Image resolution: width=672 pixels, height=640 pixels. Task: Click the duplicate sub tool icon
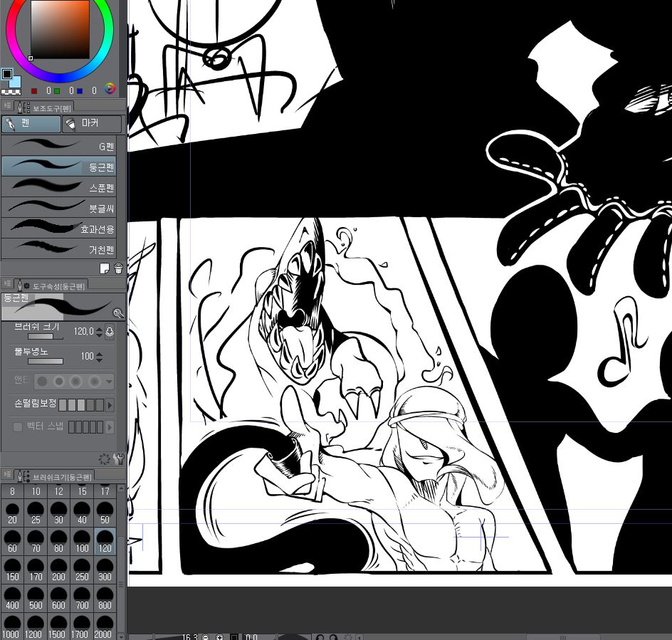pos(104,268)
